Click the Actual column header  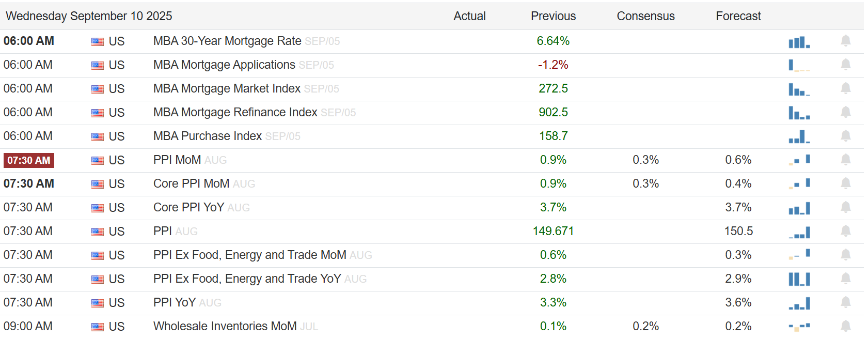(469, 16)
